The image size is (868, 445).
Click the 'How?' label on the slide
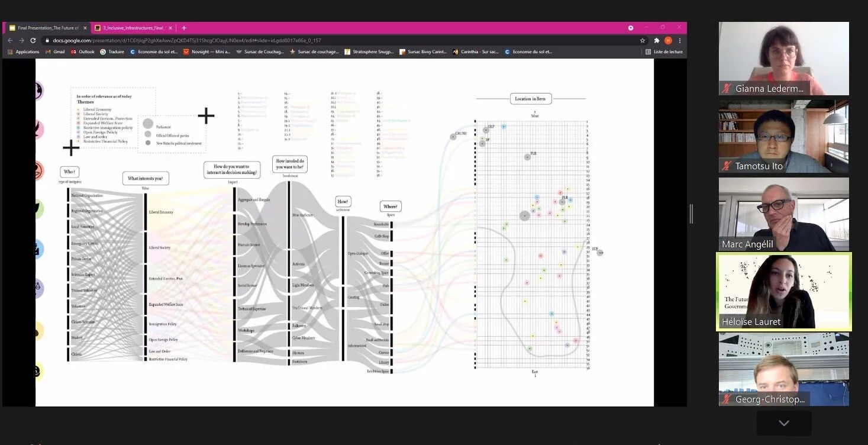click(x=343, y=201)
